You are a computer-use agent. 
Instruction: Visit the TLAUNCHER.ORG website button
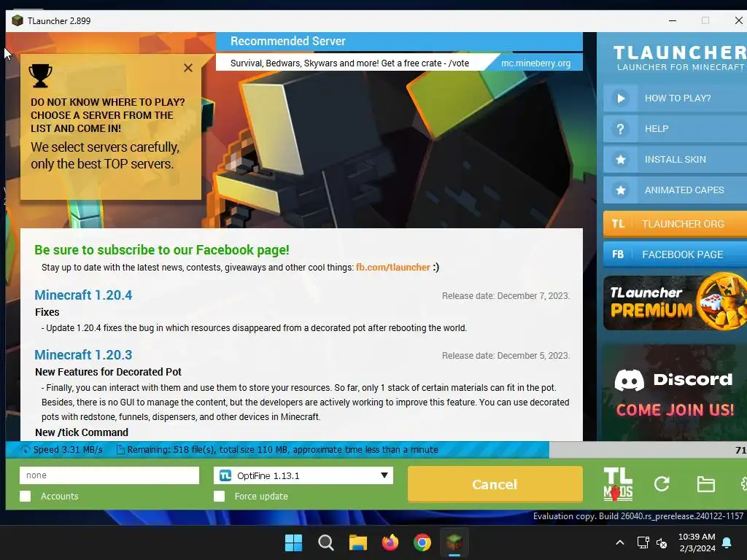coord(675,224)
